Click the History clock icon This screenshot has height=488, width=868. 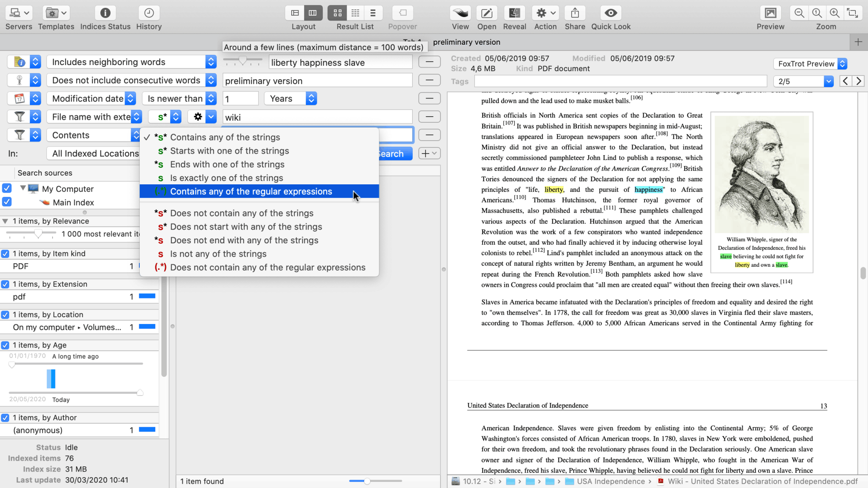pyautogui.click(x=149, y=13)
